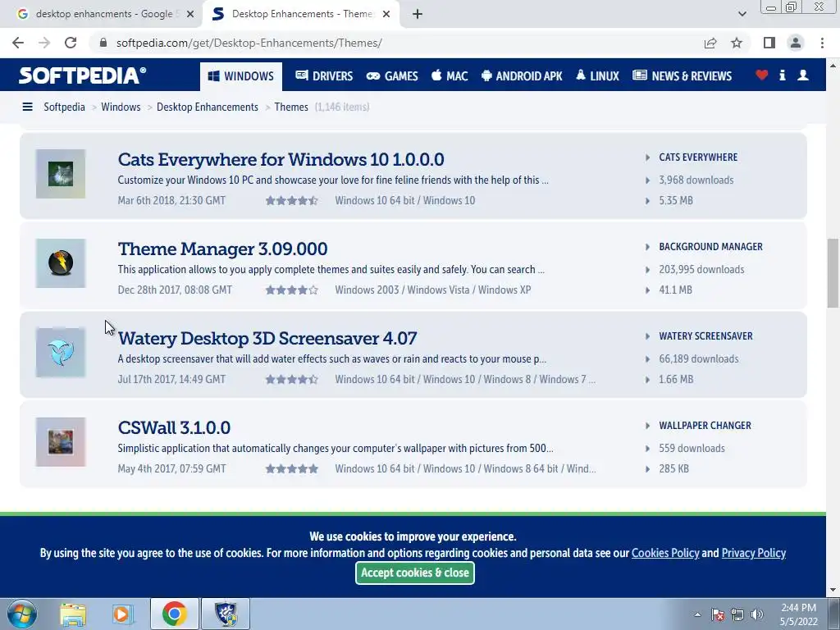Click the Theme Manager star rating

292,290
